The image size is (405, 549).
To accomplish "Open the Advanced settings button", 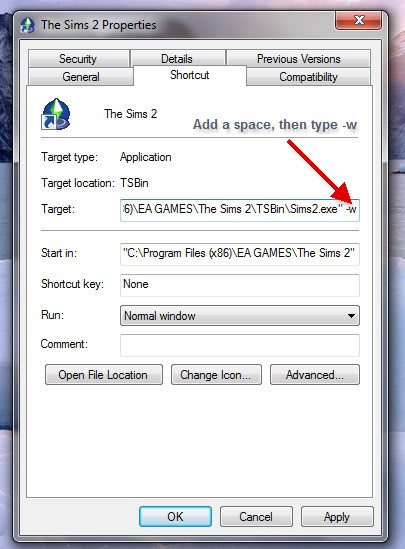I will (315, 375).
